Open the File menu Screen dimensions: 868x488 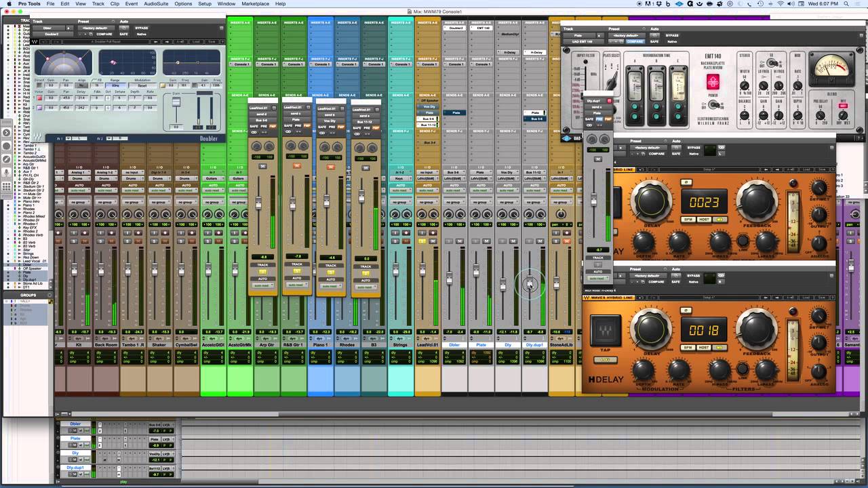click(x=49, y=3)
